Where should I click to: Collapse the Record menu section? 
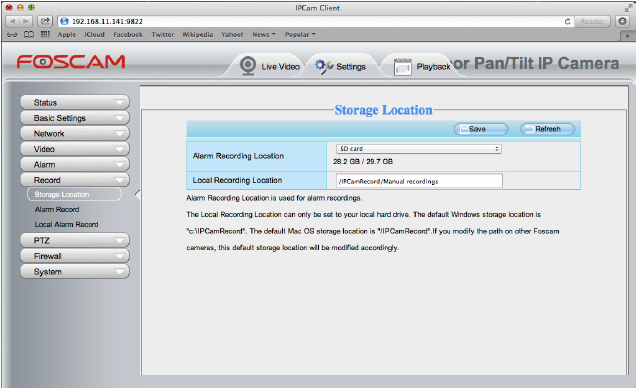[75, 180]
